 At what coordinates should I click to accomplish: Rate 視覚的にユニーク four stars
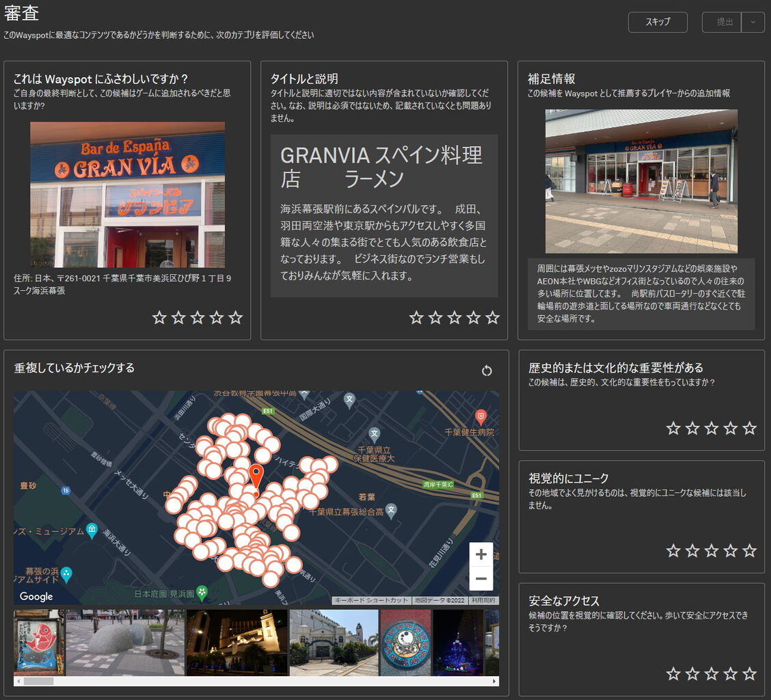[731, 551]
